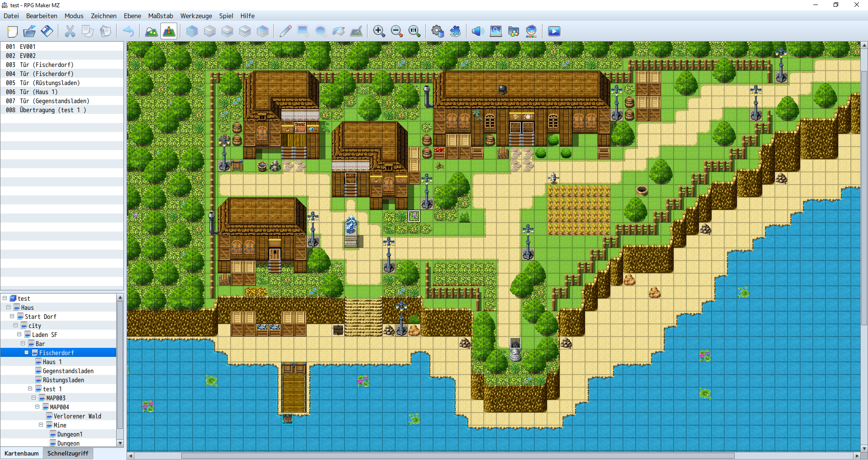Switch to Map editing mode icon
This screenshot has width=868, height=460.
click(x=151, y=31)
